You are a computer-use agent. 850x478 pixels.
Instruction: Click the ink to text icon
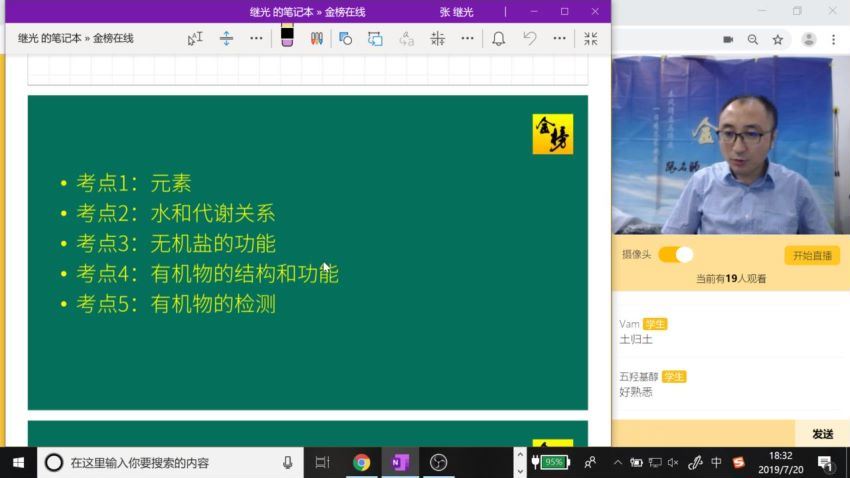pos(407,38)
